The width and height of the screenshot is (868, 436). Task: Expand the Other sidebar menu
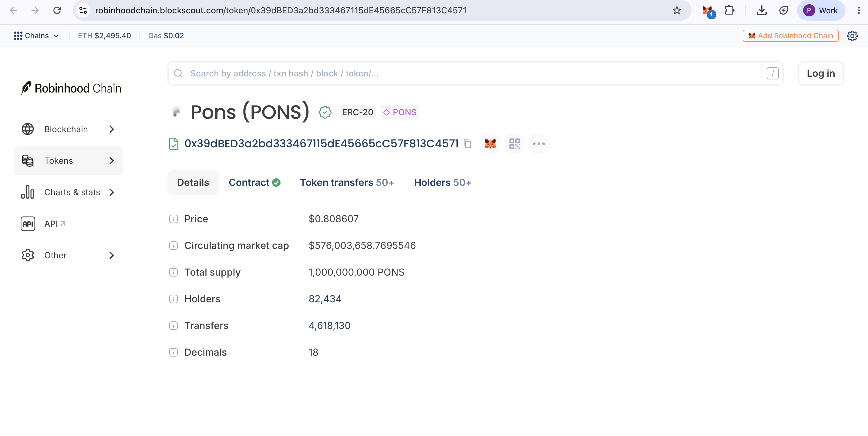pyautogui.click(x=69, y=255)
